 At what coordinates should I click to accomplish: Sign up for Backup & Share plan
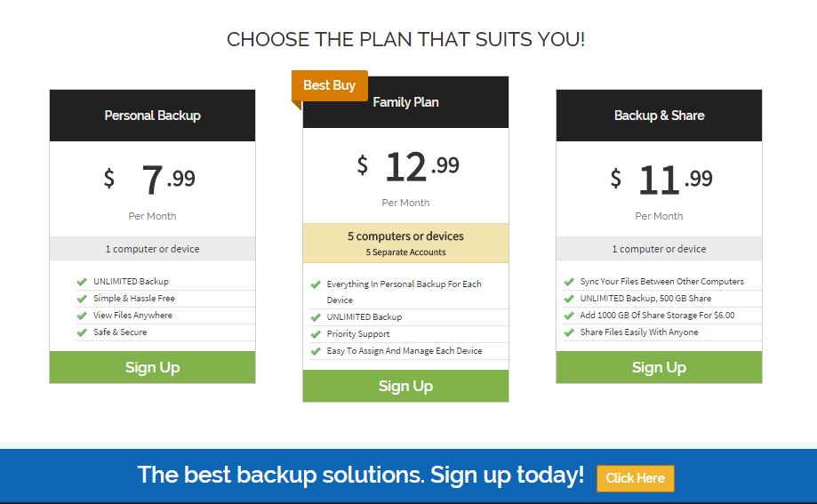coord(659,367)
